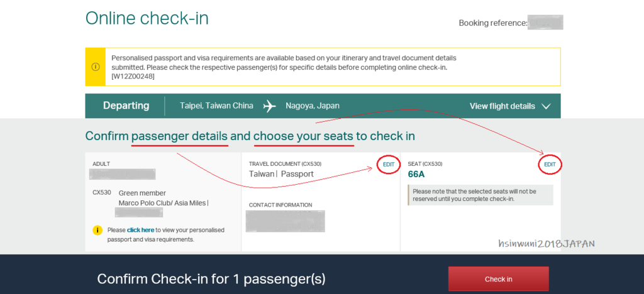
Task: Click the Taipei, Taiwan China origin label
Action: tap(216, 106)
